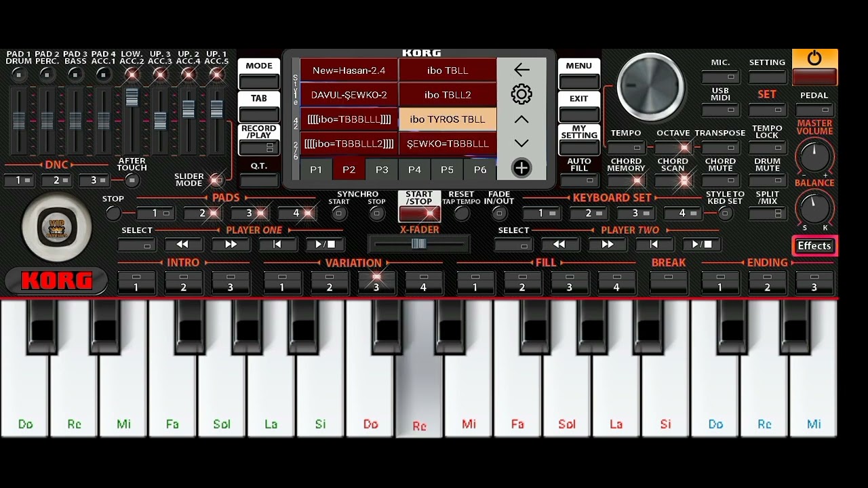Image resolution: width=868 pixels, height=488 pixels.
Task: Click the X-Fader slider
Action: coord(418,244)
